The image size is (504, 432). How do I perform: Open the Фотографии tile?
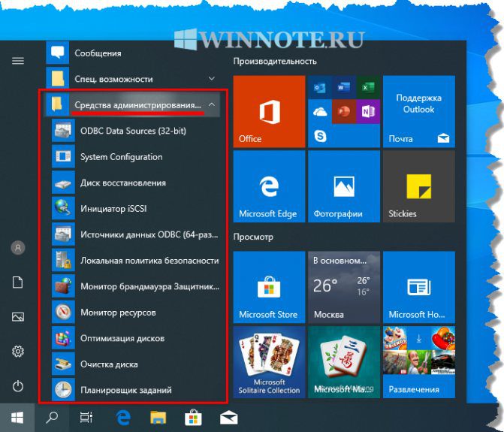[344, 186]
